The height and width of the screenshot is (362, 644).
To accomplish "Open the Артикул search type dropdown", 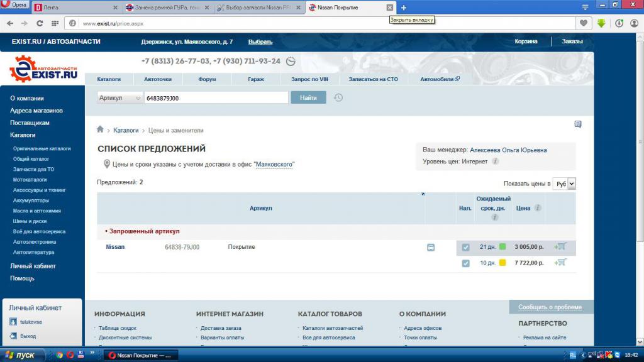I will tap(119, 97).
